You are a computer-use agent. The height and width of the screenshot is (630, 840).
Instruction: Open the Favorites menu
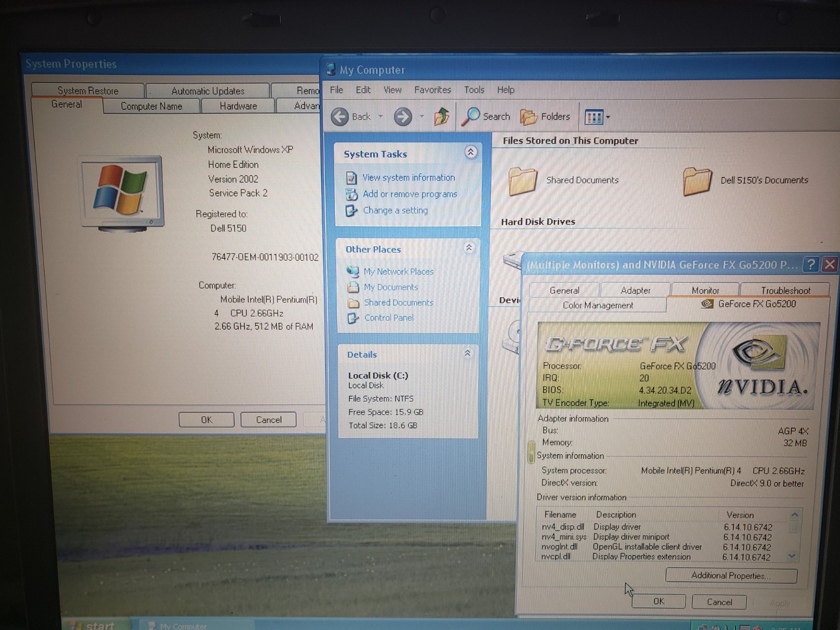[x=433, y=90]
